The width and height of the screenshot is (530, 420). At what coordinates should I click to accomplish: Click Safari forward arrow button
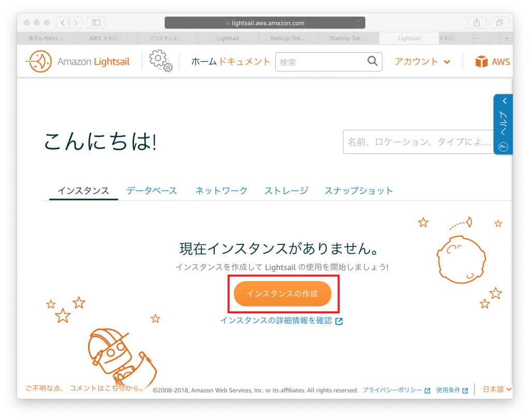point(76,23)
